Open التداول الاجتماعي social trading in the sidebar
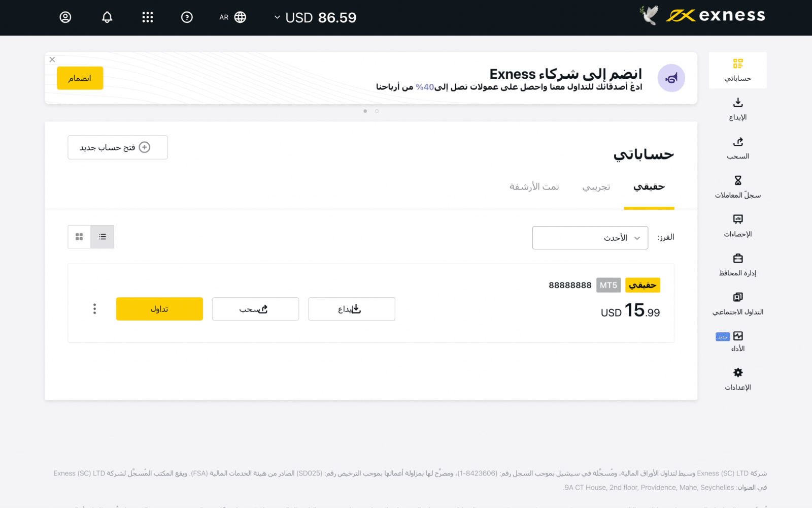The width and height of the screenshot is (812, 508). (737, 304)
